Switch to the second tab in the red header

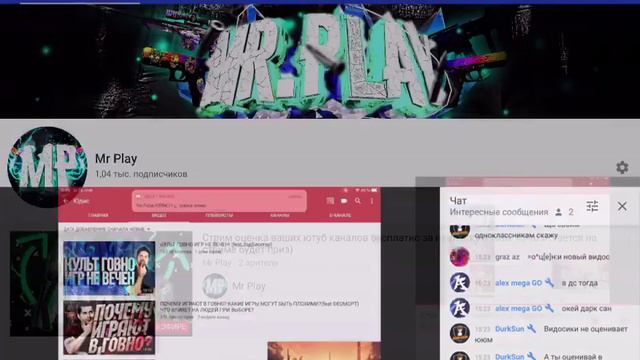pos(159,215)
